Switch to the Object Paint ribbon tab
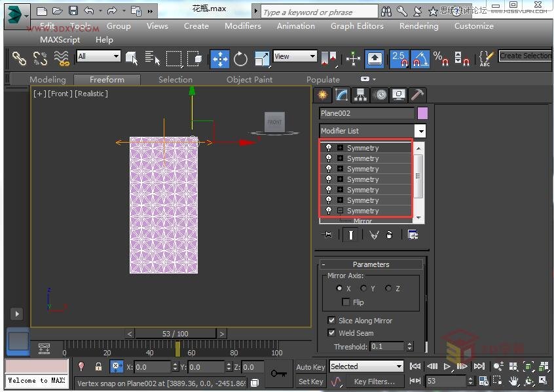The height and width of the screenshot is (392, 554). click(249, 80)
